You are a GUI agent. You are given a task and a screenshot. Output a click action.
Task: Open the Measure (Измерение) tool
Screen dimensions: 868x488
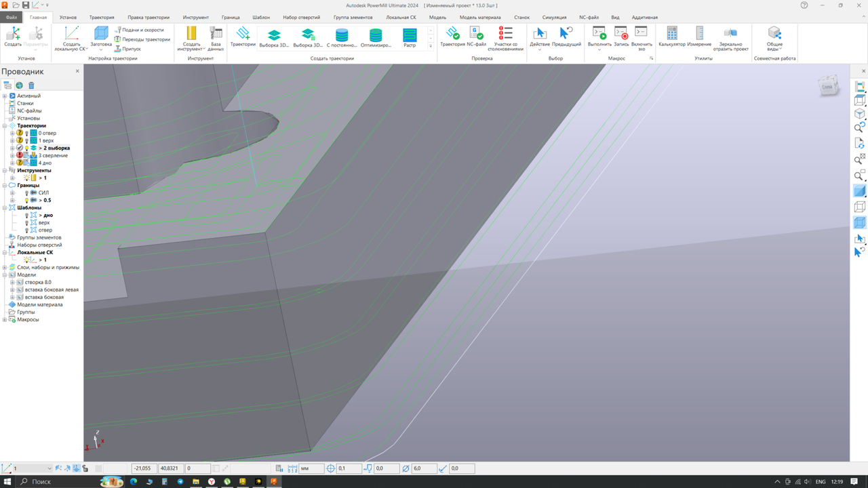click(x=699, y=37)
